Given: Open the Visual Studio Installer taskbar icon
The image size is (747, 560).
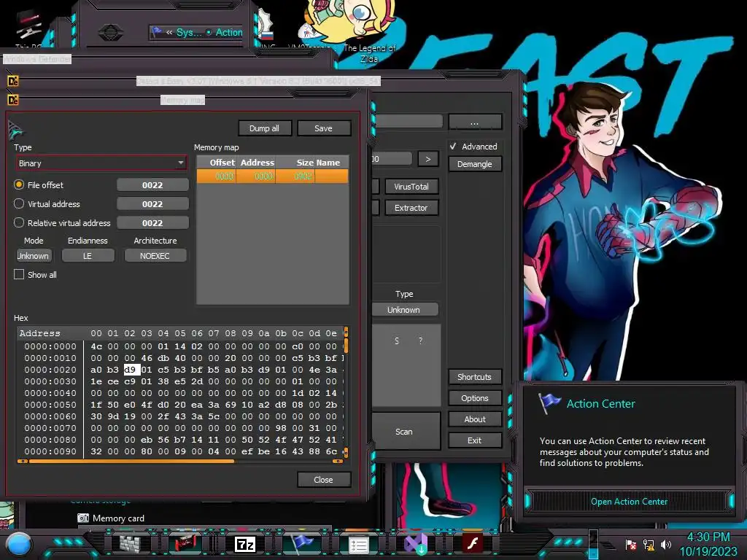Looking at the screenshot, I should tap(416, 544).
